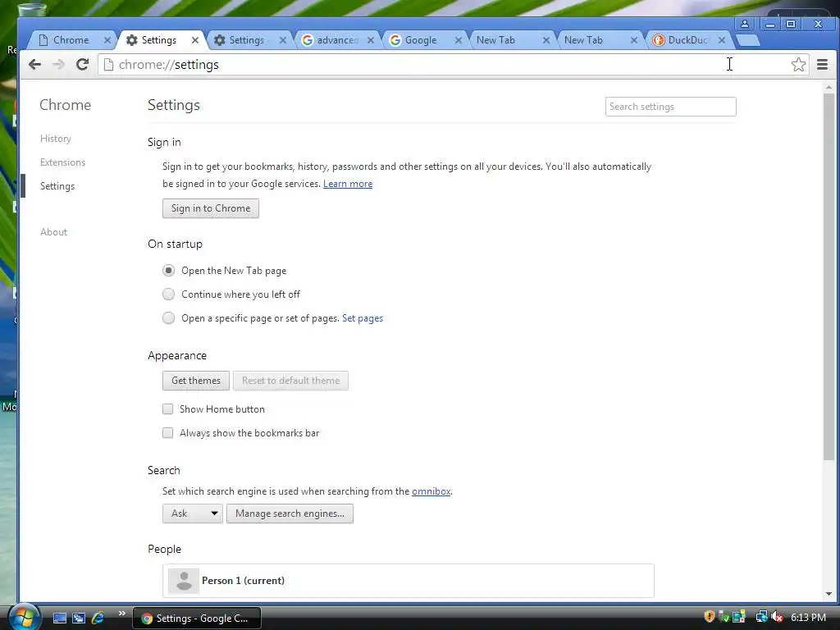840x630 pixels.
Task: Switch to the first Chrome tab
Action: tap(71, 40)
